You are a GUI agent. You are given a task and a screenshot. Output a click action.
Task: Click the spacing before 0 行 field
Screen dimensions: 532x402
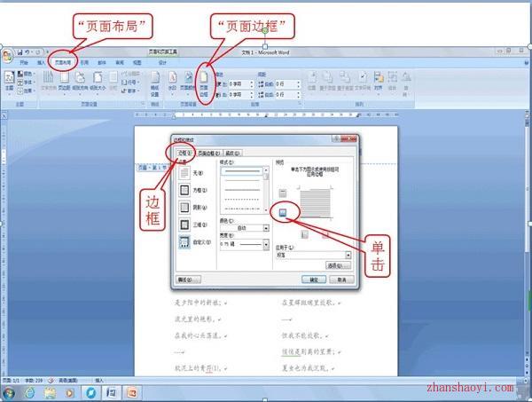(x=286, y=84)
